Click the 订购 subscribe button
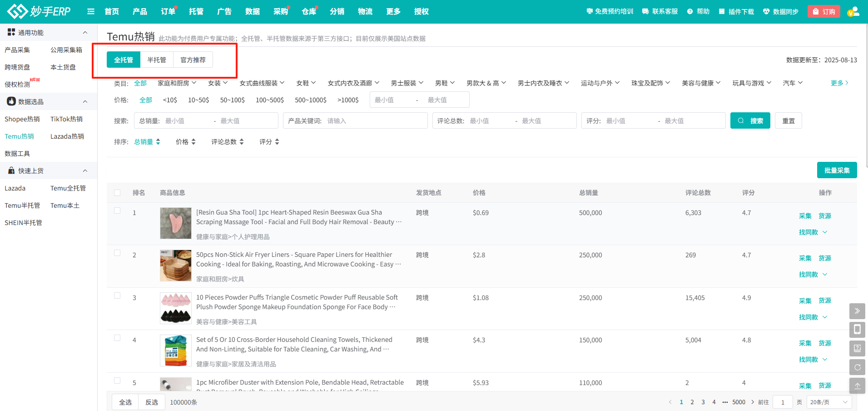Viewport: 868px width, 411px height. coord(824,11)
